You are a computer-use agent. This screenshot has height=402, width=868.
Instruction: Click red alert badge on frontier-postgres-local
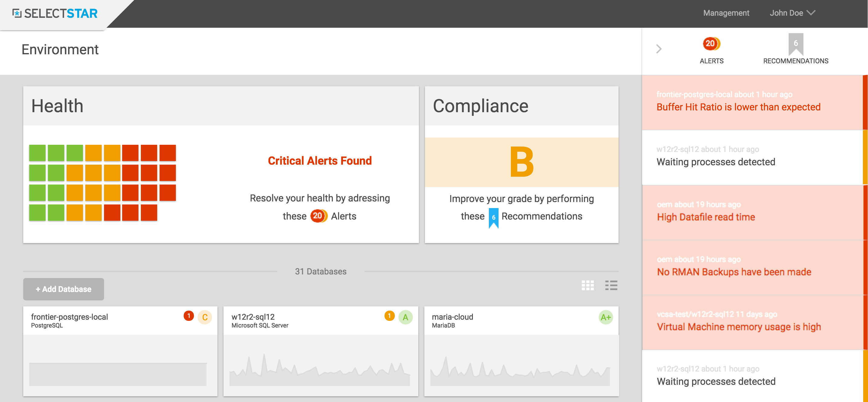189,316
